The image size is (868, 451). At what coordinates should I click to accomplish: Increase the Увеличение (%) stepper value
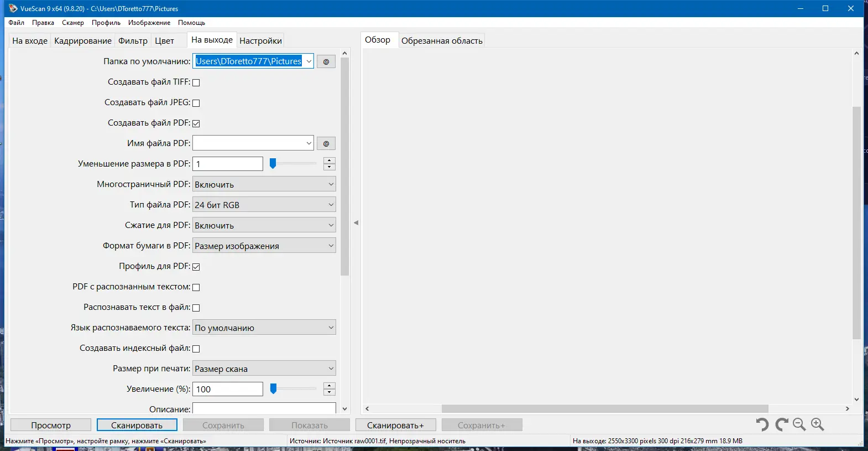point(330,386)
